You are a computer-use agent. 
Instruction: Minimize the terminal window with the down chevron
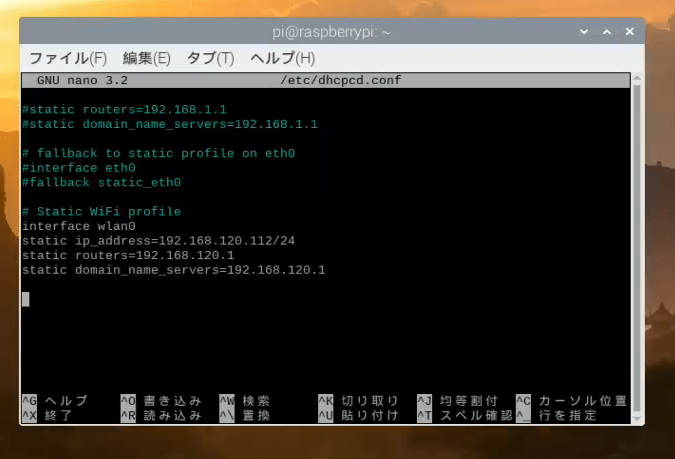pos(584,31)
